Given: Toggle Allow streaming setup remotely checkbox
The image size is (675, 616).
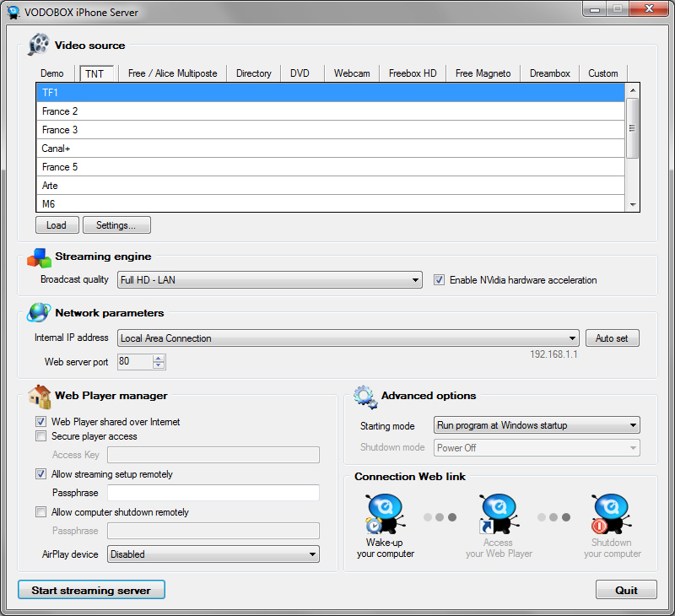Looking at the screenshot, I should click(40, 474).
